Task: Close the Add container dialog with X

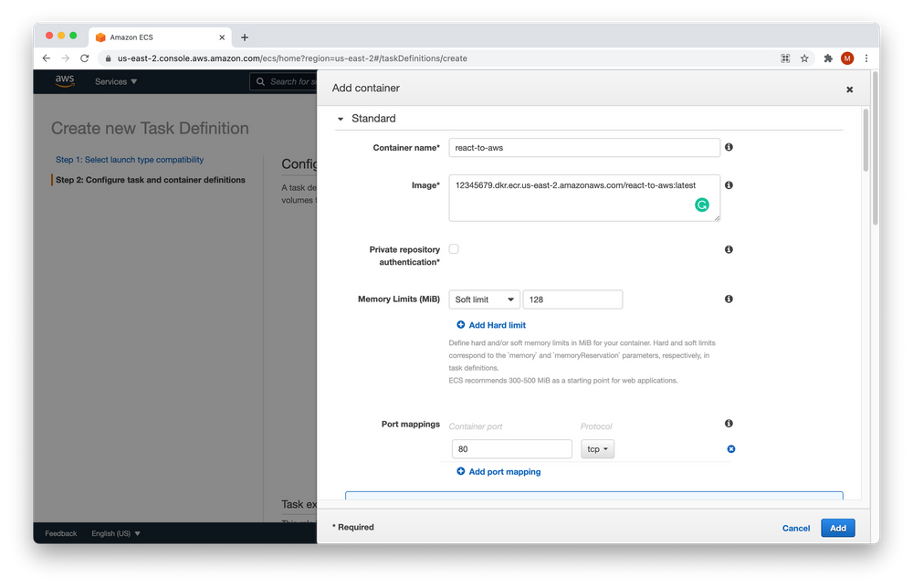Action: point(849,89)
